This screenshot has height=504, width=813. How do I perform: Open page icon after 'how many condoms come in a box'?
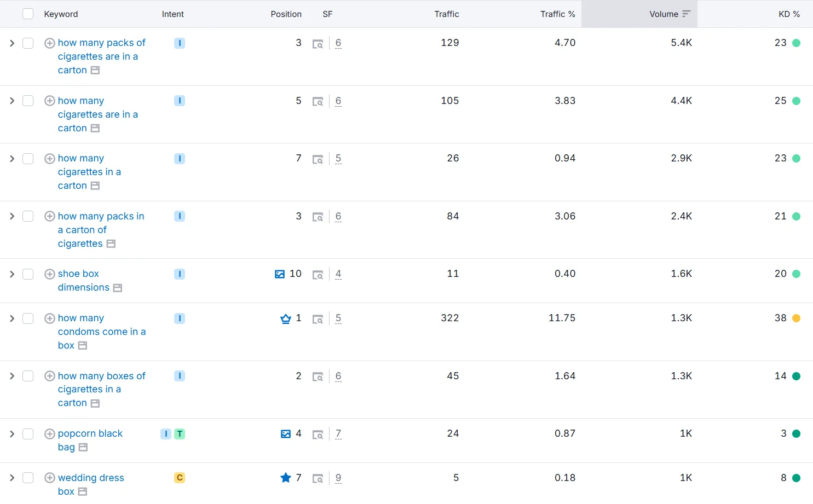tap(83, 346)
